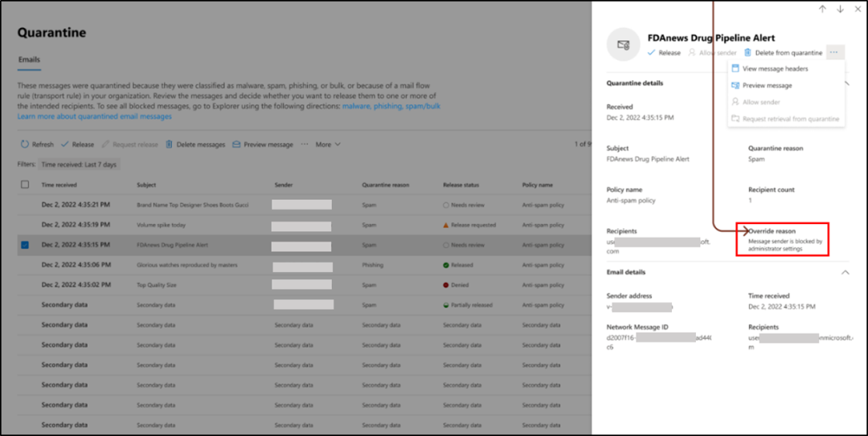Uncheck the FDAnews Drug Pipeline Alert row checkbox
This screenshot has width=868, height=436.
click(25, 245)
